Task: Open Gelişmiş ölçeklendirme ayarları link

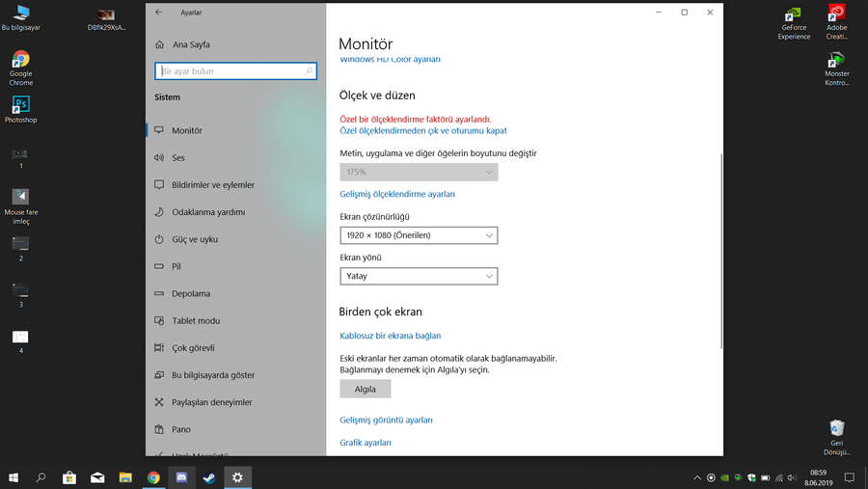Action: [397, 194]
